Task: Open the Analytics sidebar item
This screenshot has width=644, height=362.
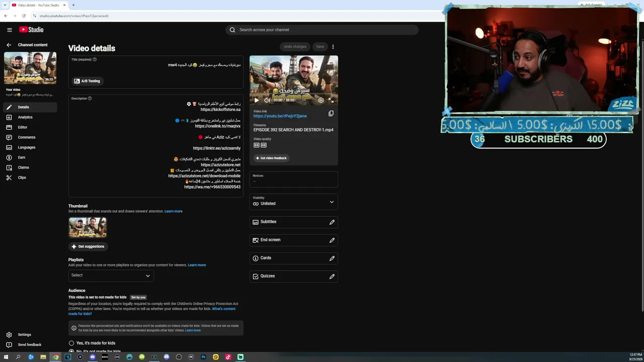Action: coord(30,117)
